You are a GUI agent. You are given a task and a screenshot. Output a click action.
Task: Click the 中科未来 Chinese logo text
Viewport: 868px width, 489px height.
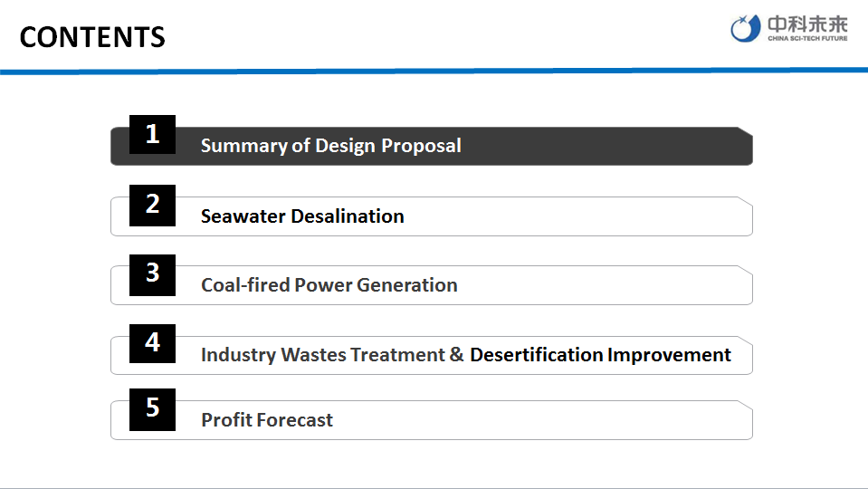coord(806,24)
